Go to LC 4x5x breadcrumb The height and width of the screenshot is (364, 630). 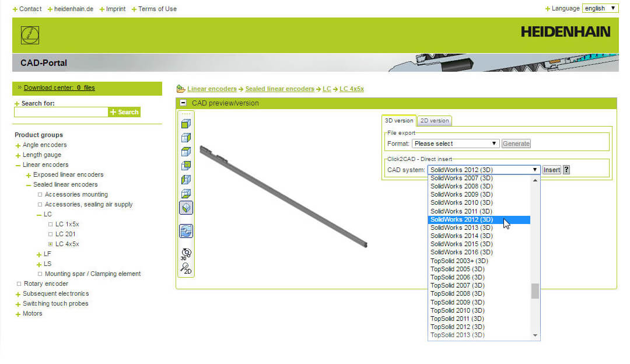(x=352, y=89)
